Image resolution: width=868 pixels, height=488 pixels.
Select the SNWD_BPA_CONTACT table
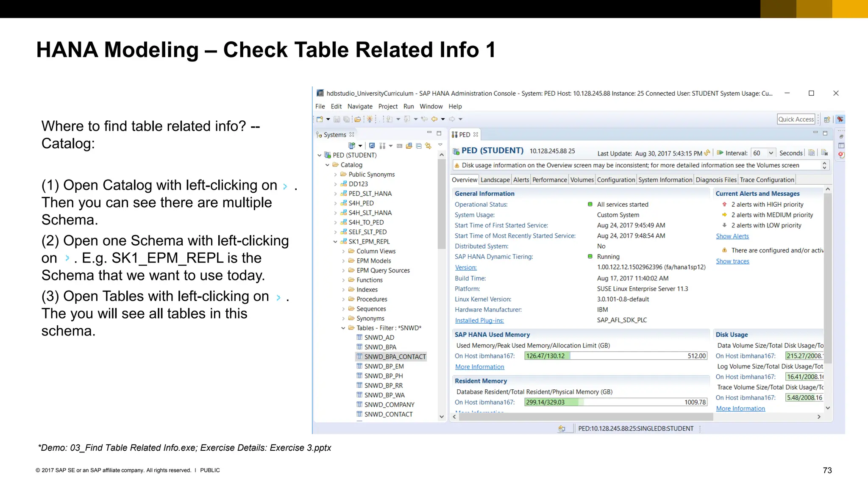(391, 357)
